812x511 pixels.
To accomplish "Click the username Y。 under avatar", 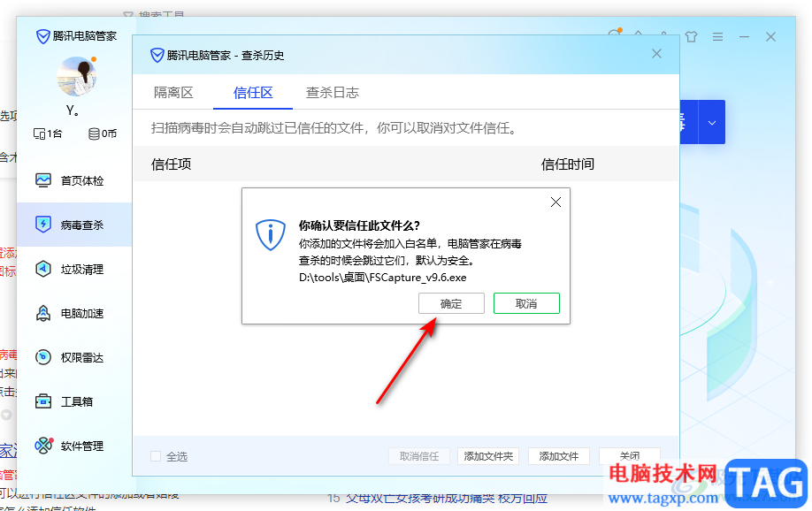I will 73,111.
